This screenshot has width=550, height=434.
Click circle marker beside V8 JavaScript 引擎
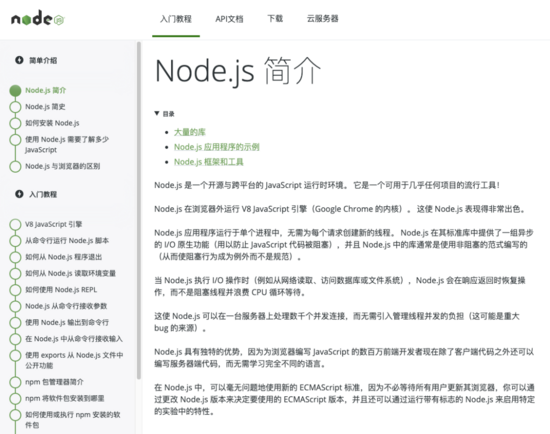[15, 225]
